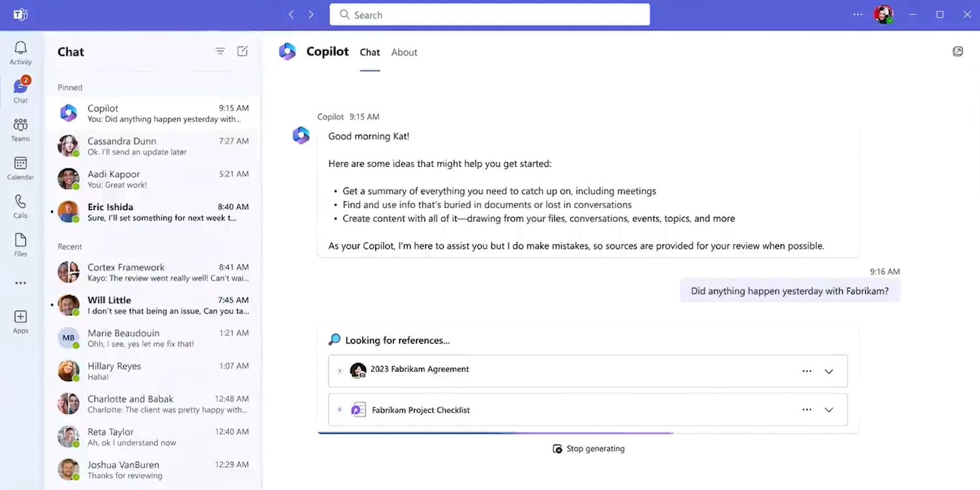Switch to the Chat tab in Copilot
980x490 pixels.
click(370, 52)
